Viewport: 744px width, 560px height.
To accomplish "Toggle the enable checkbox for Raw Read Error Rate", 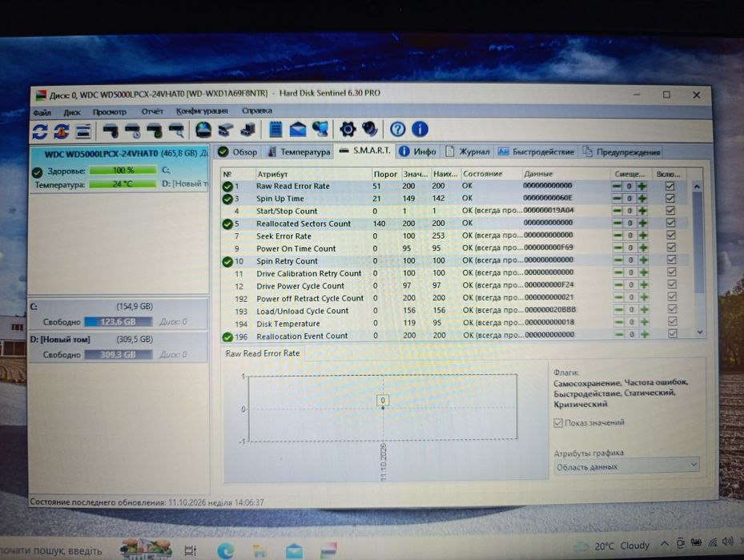I will [x=670, y=186].
